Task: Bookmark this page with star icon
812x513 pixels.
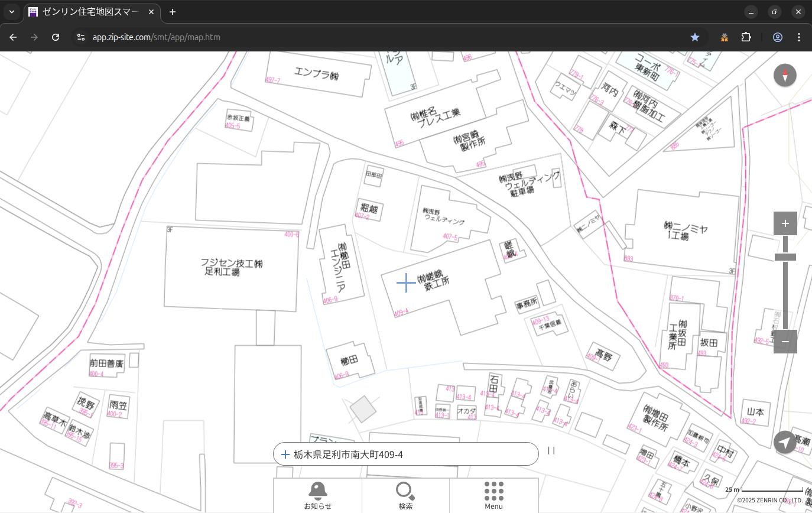Action: tap(695, 37)
